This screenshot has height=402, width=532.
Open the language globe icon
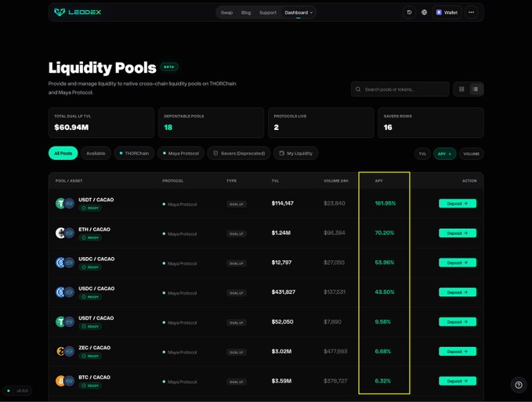click(424, 13)
